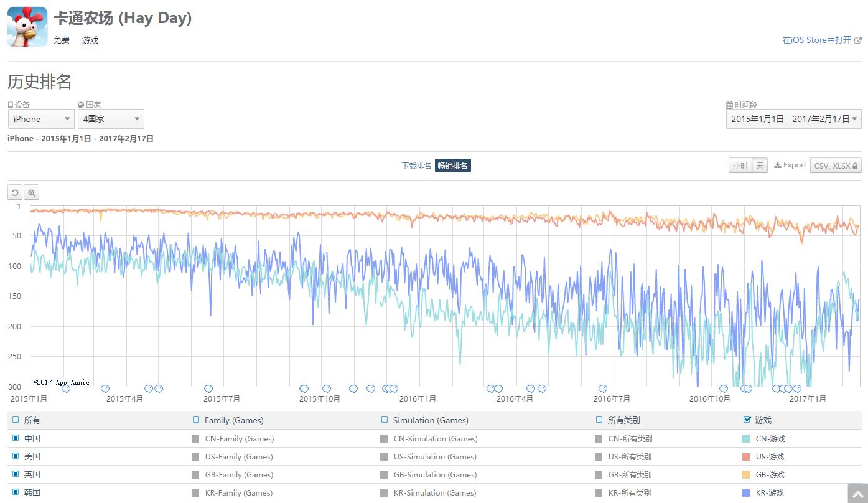Click the event bubble near 2015年7月
The width and height of the screenshot is (868, 503).
[208, 389]
